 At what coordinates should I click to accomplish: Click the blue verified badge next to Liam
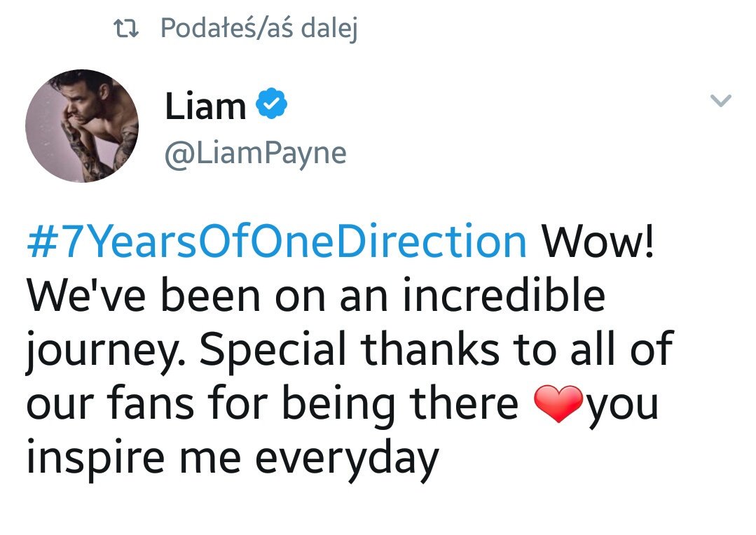coord(271,103)
